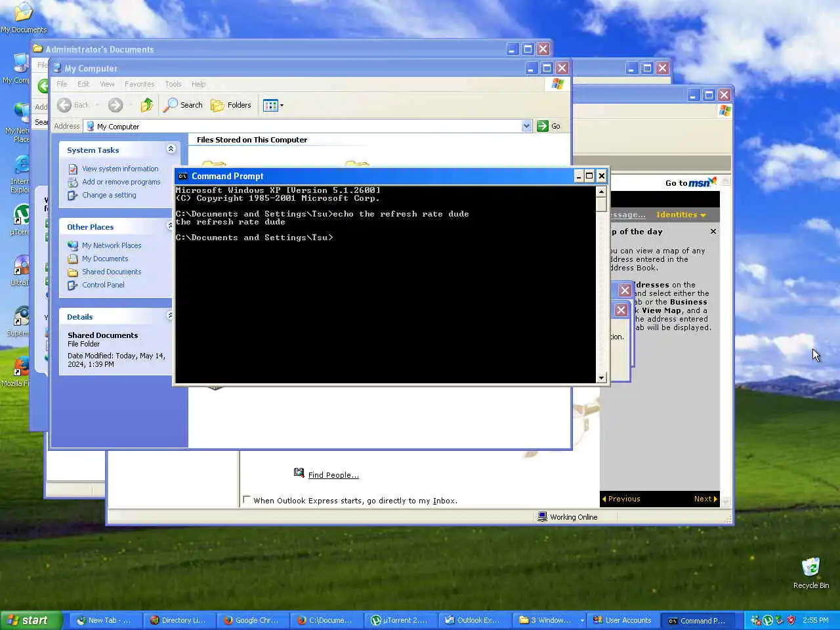
Task: Click Command Prompt taskbar button
Action: [697, 620]
